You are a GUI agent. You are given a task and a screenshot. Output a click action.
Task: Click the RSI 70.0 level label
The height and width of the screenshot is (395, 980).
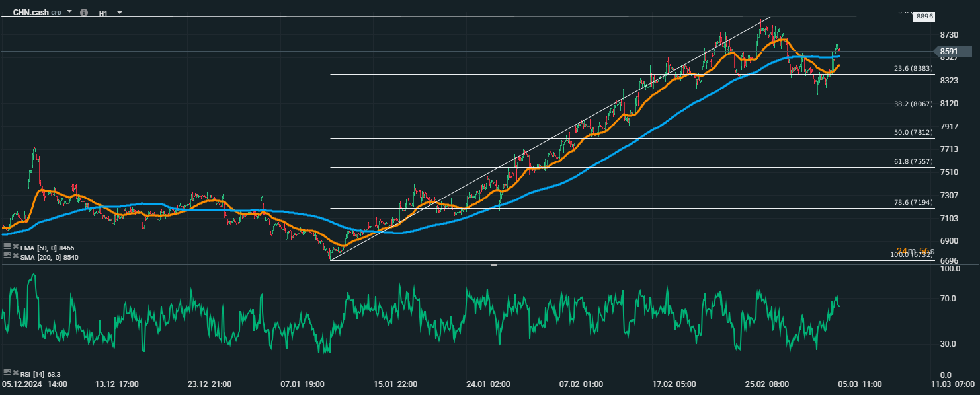point(949,299)
